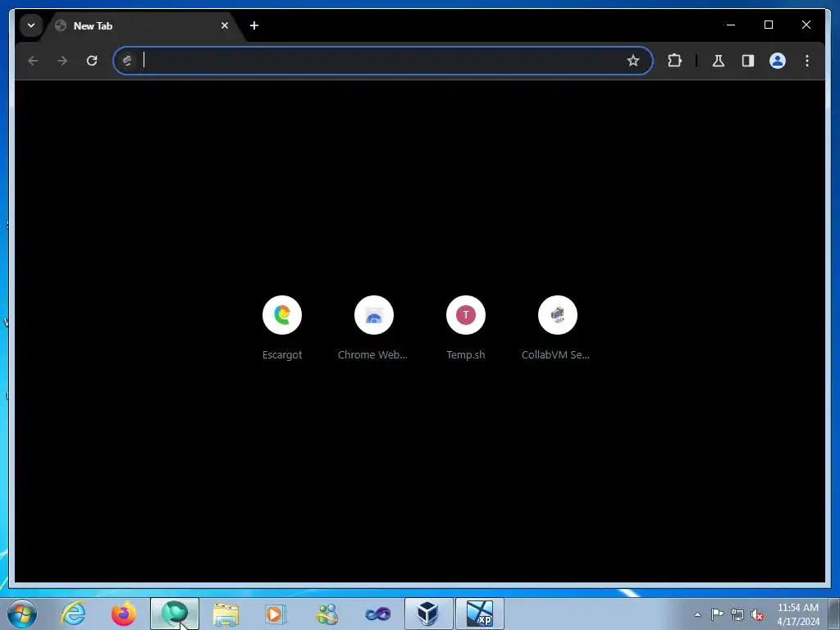Close the browser window

tap(806, 25)
